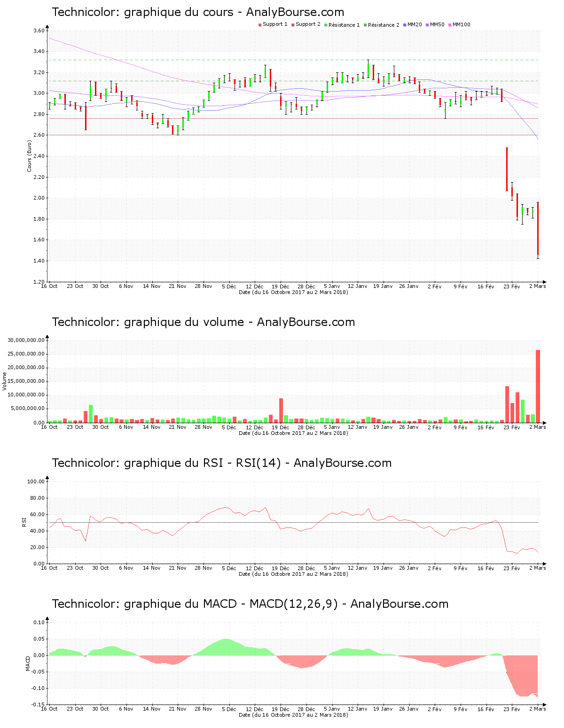Click the MM100 legend label

coord(461,24)
